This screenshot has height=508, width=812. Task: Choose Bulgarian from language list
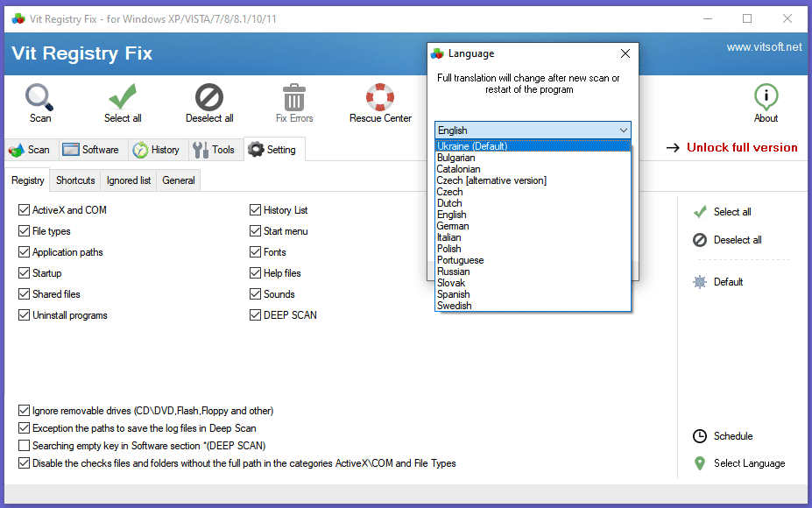pyautogui.click(x=533, y=158)
